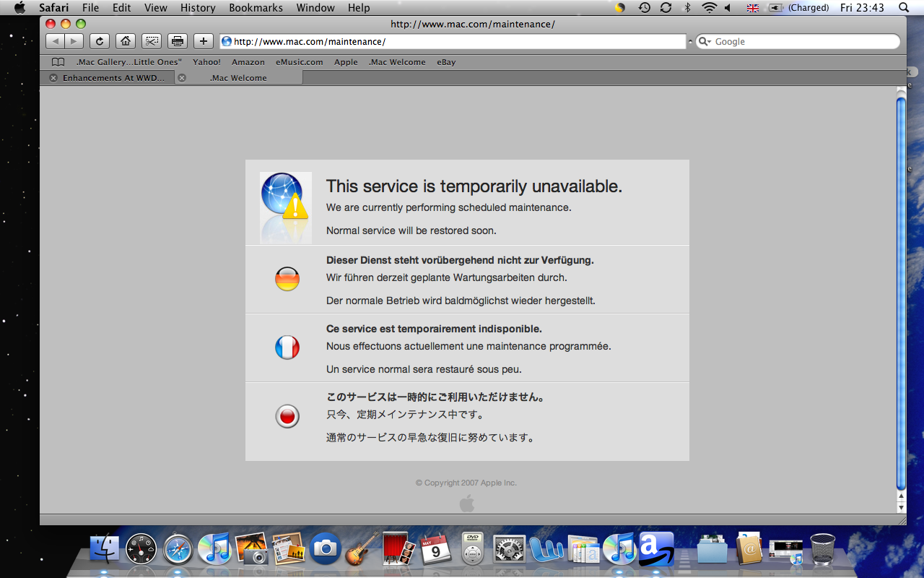Open the History menu
Screen dimensions: 924x578
(x=198, y=8)
